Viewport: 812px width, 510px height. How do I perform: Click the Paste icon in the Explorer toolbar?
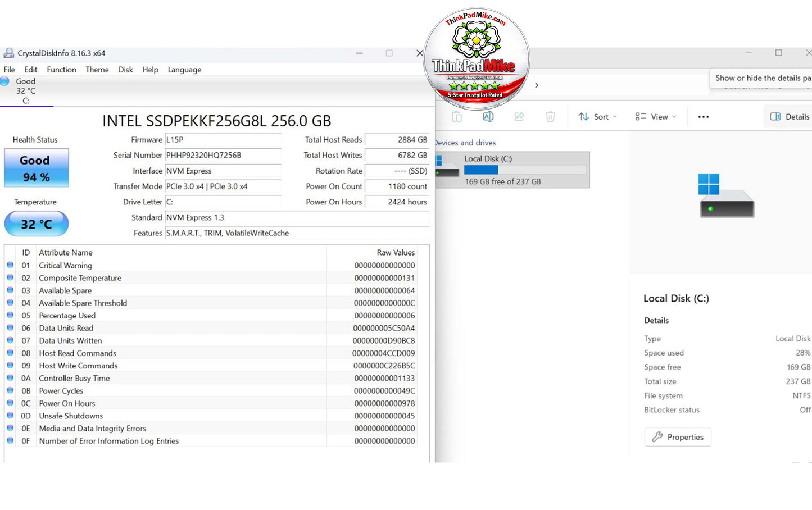pyautogui.click(x=457, y=117)
